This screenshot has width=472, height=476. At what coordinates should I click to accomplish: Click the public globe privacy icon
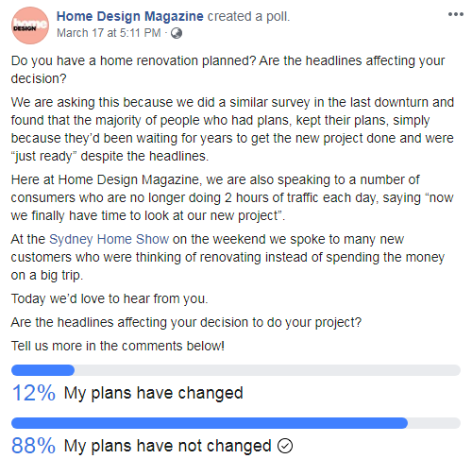coord(177,33)
